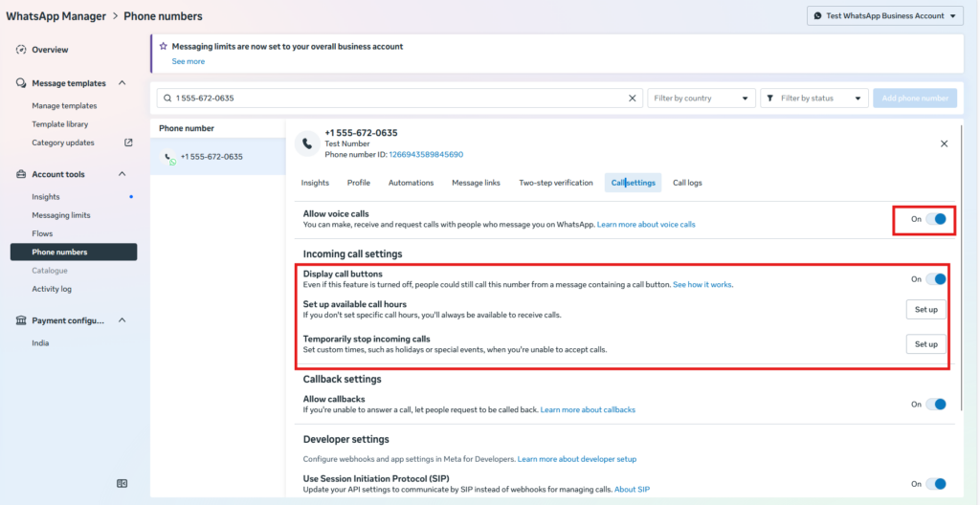
Task: Disable the Allow callbacks toggle
Action: 936,405
